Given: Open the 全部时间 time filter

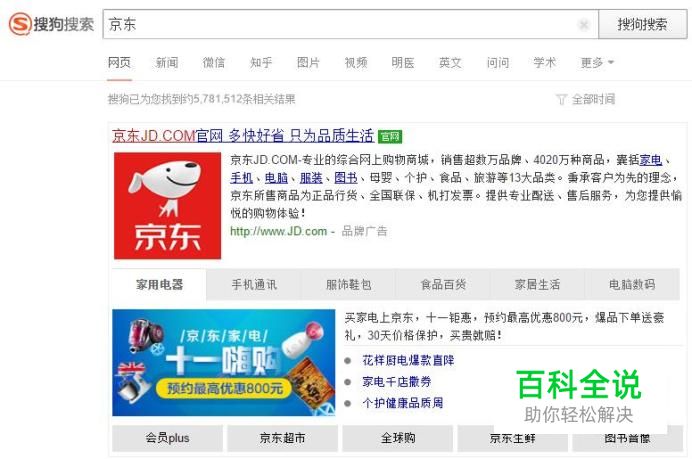Looking at the screenshot, I should [586, 99].
